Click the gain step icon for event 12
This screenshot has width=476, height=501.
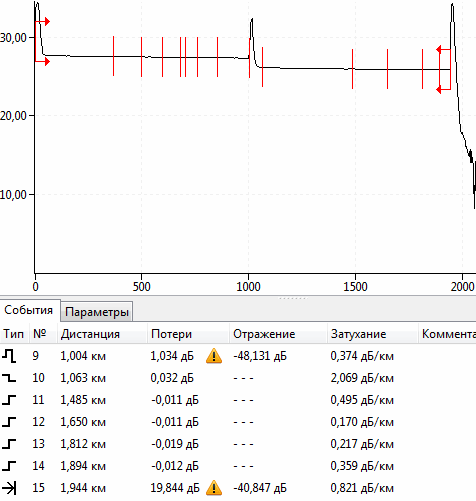pos(9,422)
